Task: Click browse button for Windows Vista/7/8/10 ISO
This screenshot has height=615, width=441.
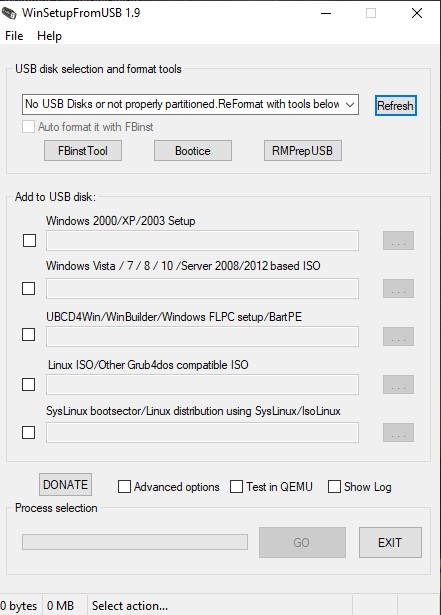Action: coord(398,289)
